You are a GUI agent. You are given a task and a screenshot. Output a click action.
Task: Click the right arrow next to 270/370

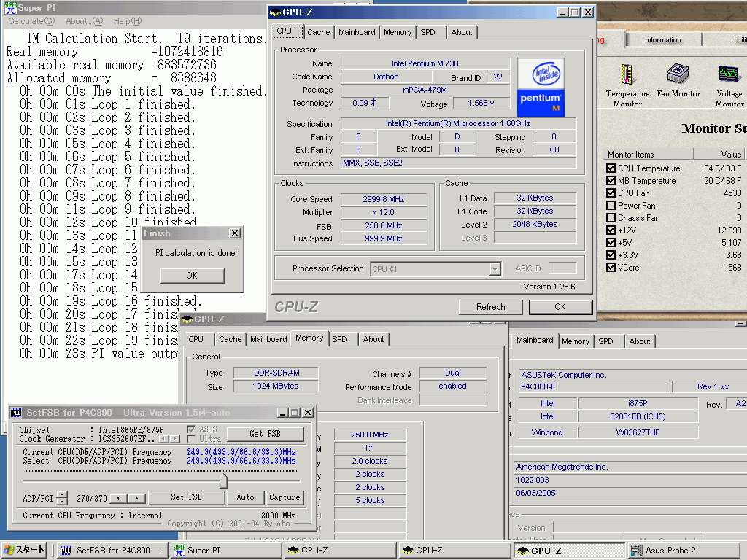(136, 499)
